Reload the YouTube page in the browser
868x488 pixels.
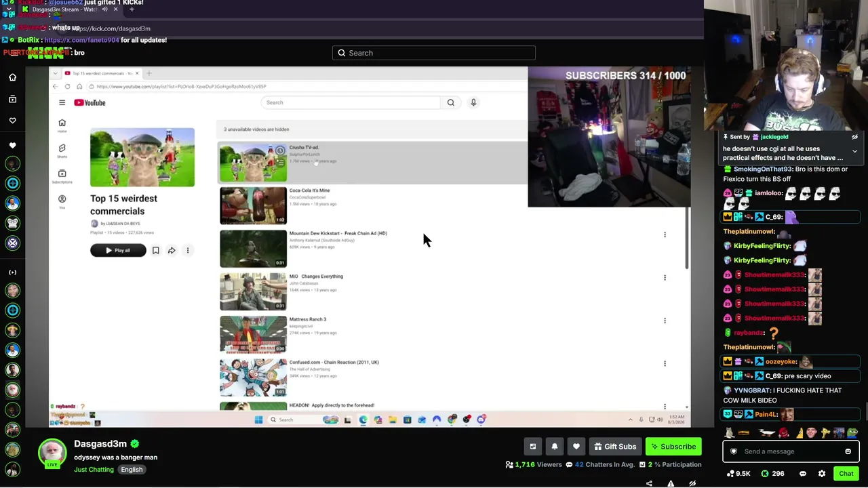tap(67, 87)
